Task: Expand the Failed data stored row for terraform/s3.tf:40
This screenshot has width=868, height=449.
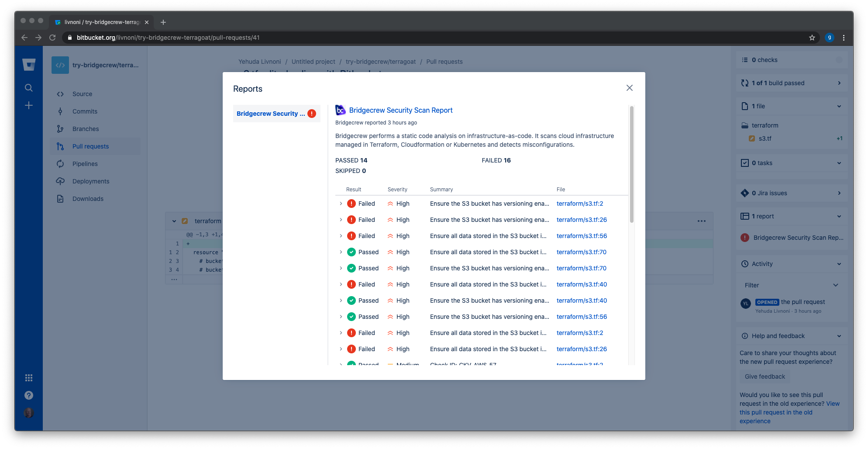Action: (341, 284)
